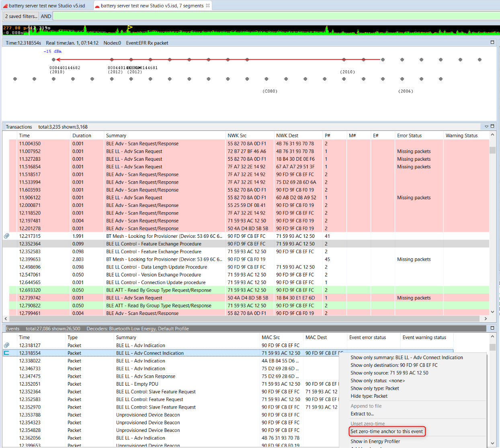
Task: Switch to first 'battery server test' tab
Action: point(46,6)
